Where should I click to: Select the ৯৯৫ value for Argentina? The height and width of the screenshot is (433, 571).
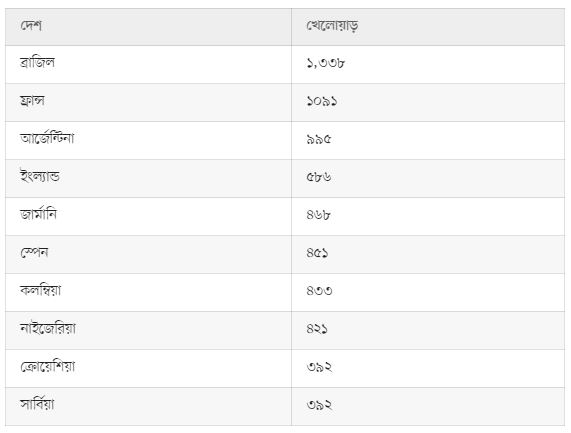319,139
